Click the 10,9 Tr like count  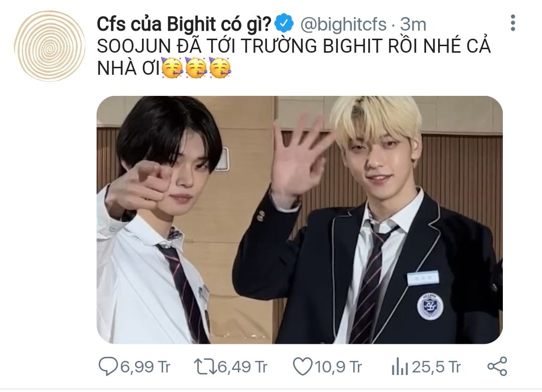(x=338, y=366)
